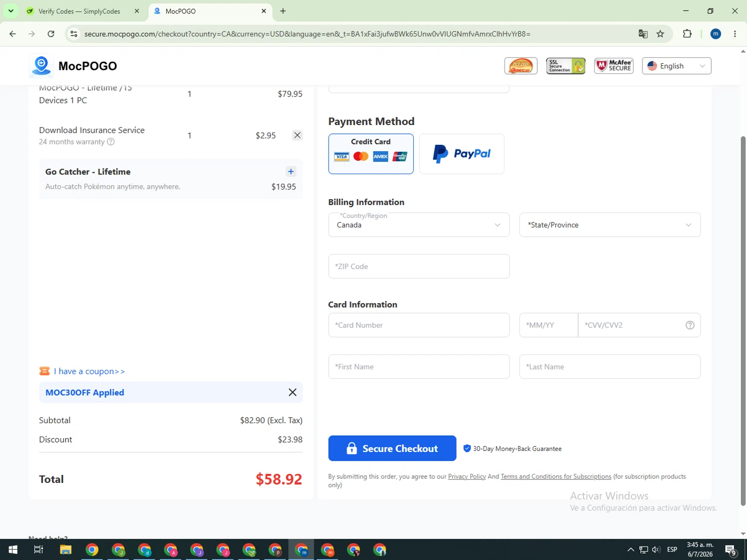The image size is (747, 560).
Task: Open the English language dropdown
Action: (x=676, y=66)
